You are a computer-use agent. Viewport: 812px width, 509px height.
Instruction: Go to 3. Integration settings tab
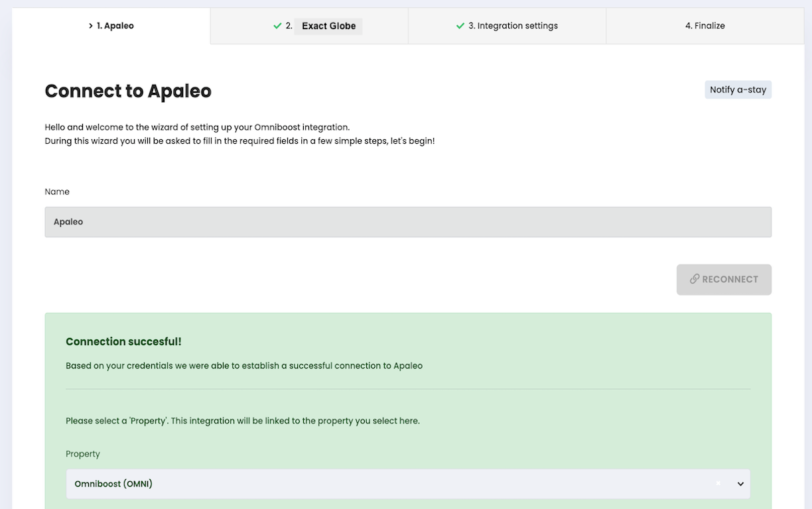point(507,26)
